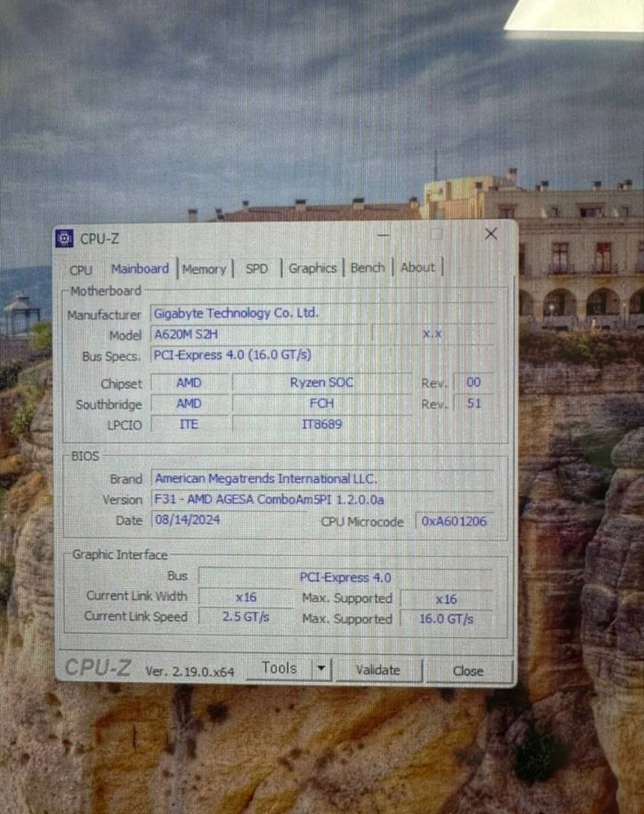Select the Mainboard tab
644x814 pixels.
(x=140, y=269)
